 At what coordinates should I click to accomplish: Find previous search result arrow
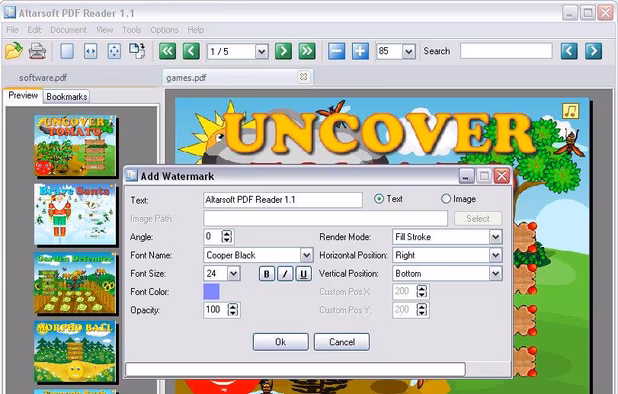[569, 51]
